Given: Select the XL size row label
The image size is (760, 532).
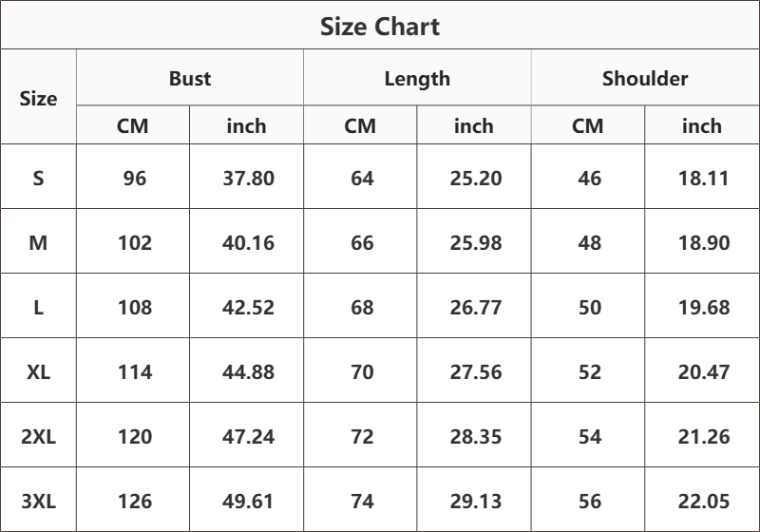Looking at the screenshot, I should 38,370.
